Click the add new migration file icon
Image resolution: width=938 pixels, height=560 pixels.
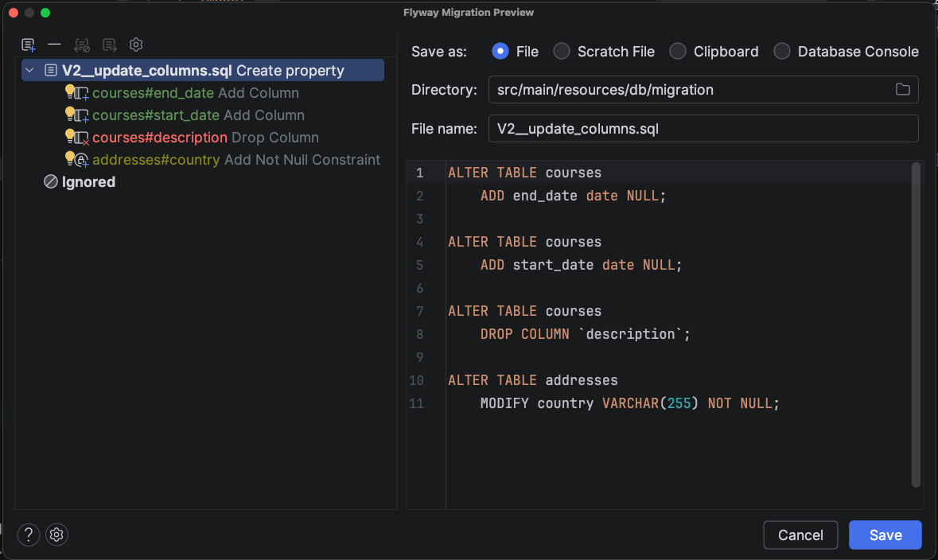pyautogui.click(x=29, y=45)
